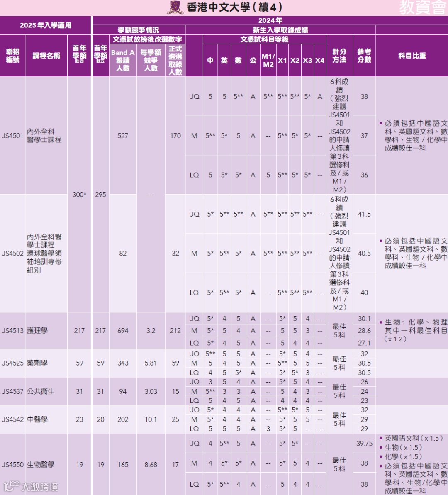Select the M1/M2 subject column header

pos(268,60)
